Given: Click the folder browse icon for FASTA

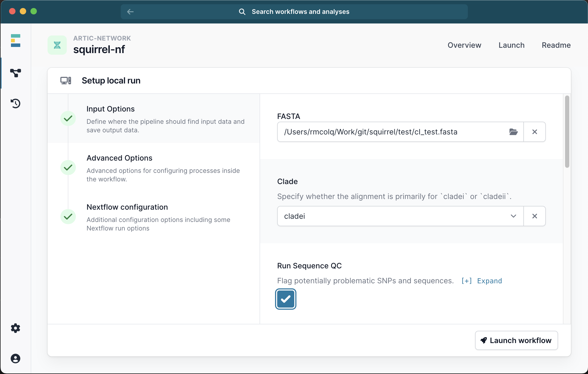Looking at the screenshot, I should click(513, 132).
